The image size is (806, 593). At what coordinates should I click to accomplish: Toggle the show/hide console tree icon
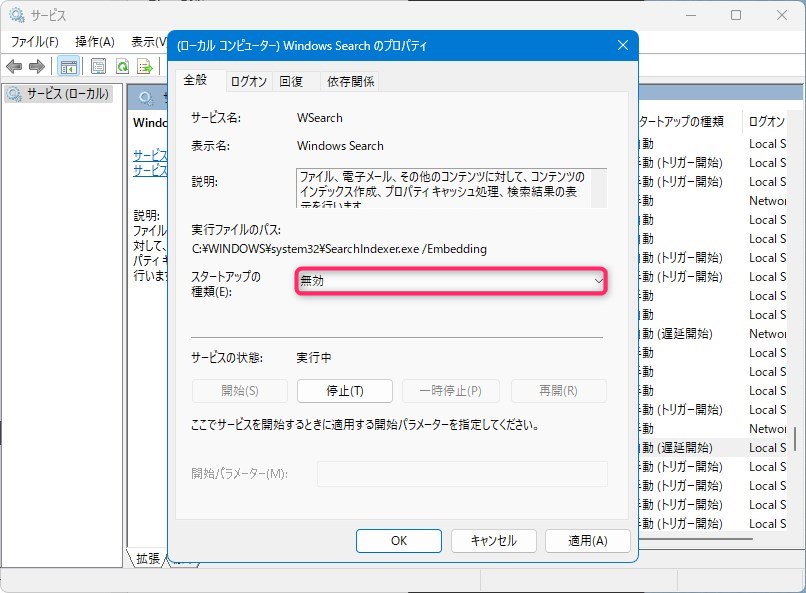69,67
